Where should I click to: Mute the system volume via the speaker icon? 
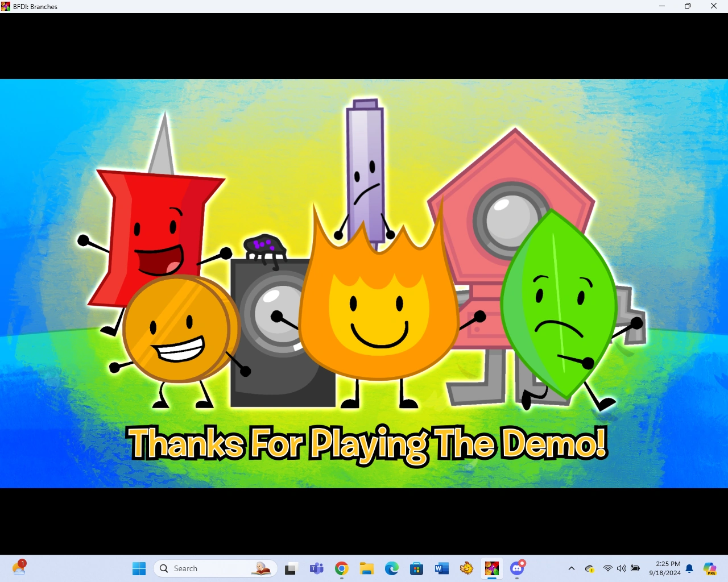coord(621,568)
